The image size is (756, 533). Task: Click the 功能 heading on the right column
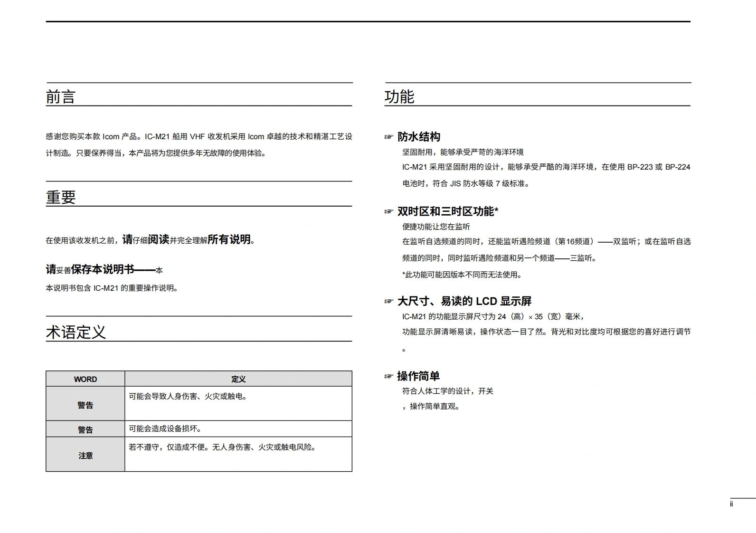[399, 97]
